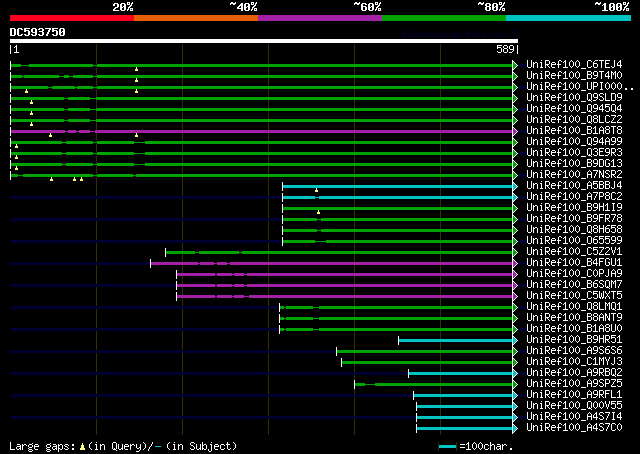The image size is (640, 454).
Task: Open the UniRef100_C6TEJ4 hit label
Action: [x=574, y=65]
